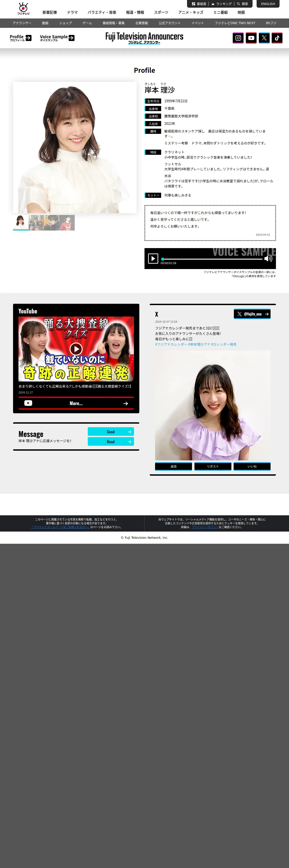Open ドラマ menu item
Viewport: 289px width, 868px height.
point(72,12)
